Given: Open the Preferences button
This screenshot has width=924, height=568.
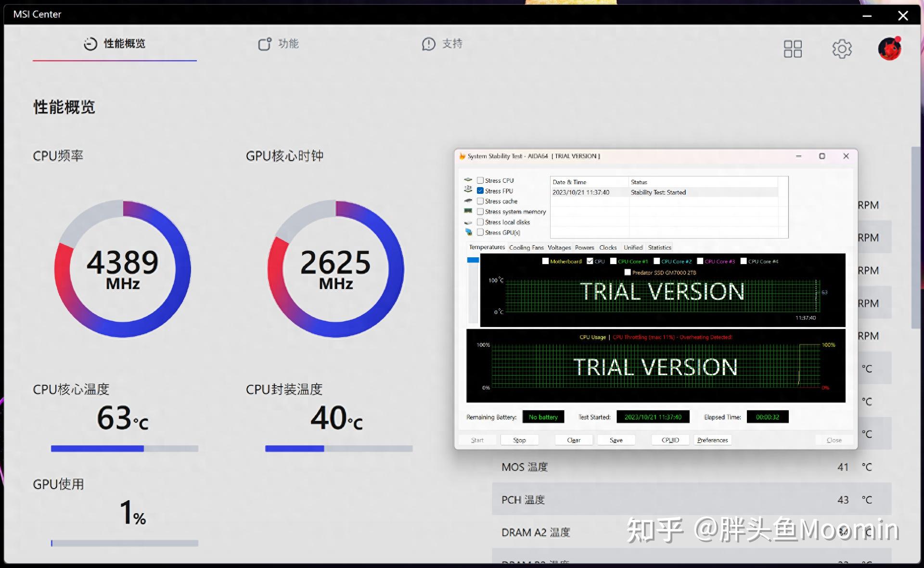Looking at the screenshot, I should point(712,440).
